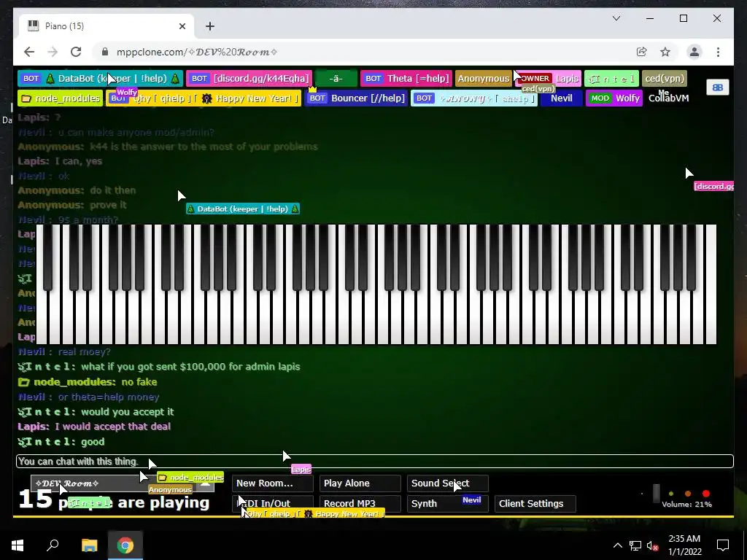The height and width of the screenshot is (560, 747).
Task: Click the Chrome taskbar icon
Action: tap(125, 545)
